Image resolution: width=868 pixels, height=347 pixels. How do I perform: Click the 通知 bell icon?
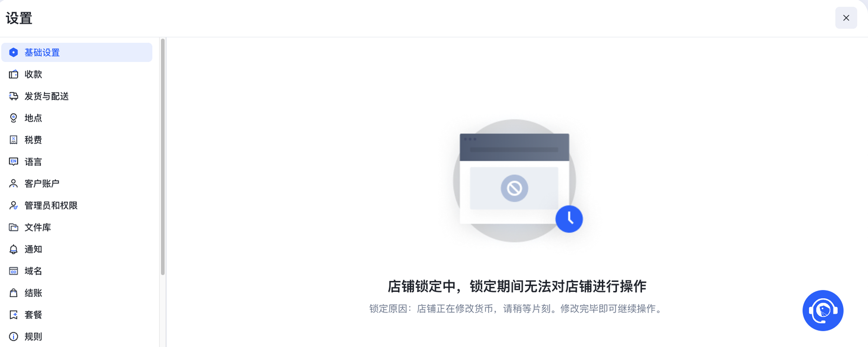pyautogui.click(x=14, y=249)
